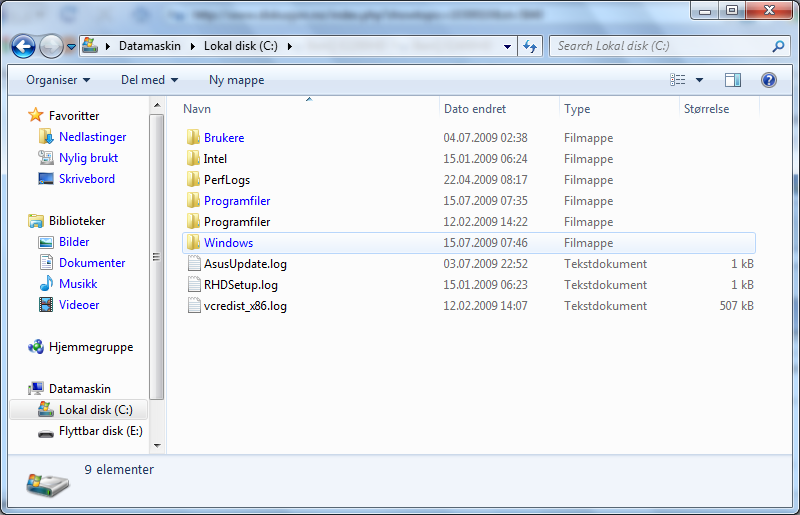The width and height of the screenshot is (800, 515).
Task: Click the Bilder picture icon
Action: 46,242
